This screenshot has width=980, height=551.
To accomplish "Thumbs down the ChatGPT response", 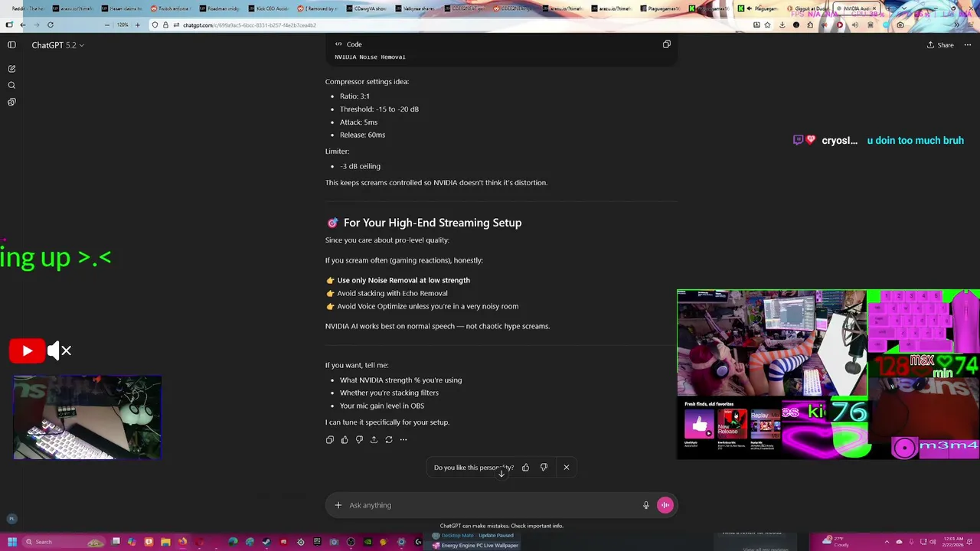I will [359, 439].
